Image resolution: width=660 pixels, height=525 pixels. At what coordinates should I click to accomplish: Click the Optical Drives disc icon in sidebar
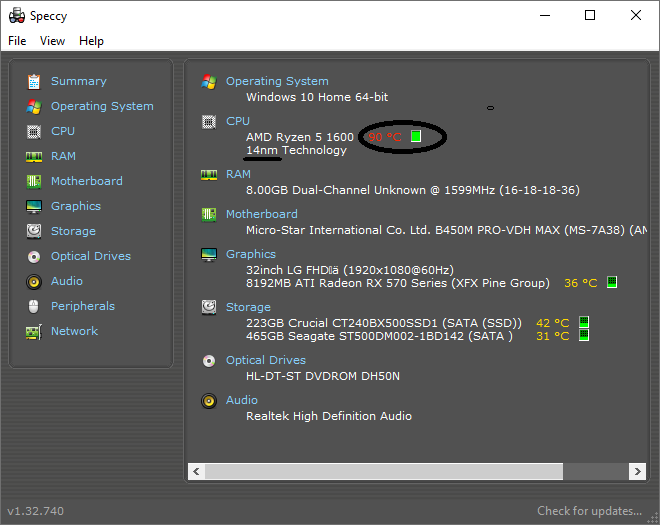[34, 256]
